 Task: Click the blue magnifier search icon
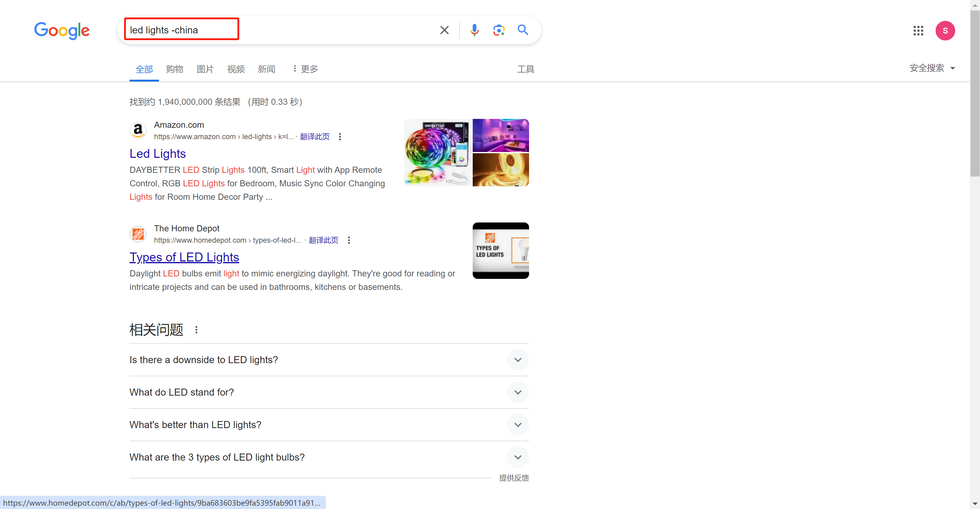pyautogui.click(x=523, y=30)
